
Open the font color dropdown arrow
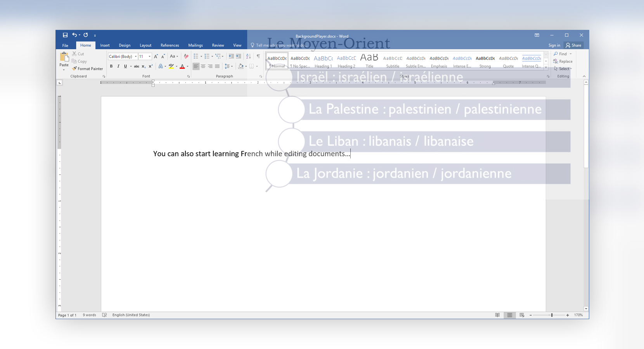(x=188, y=66)
